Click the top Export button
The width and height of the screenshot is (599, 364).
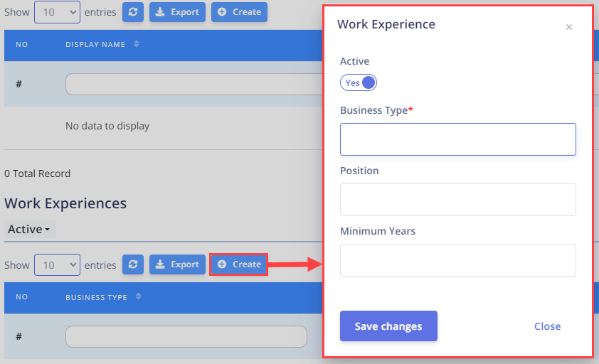click(177, 12)
